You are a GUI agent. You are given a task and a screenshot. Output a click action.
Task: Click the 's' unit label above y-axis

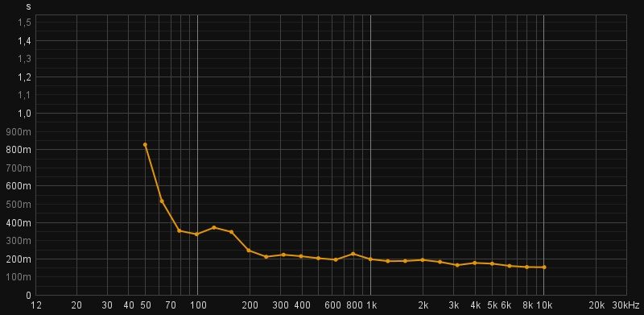tap(28, 7)
